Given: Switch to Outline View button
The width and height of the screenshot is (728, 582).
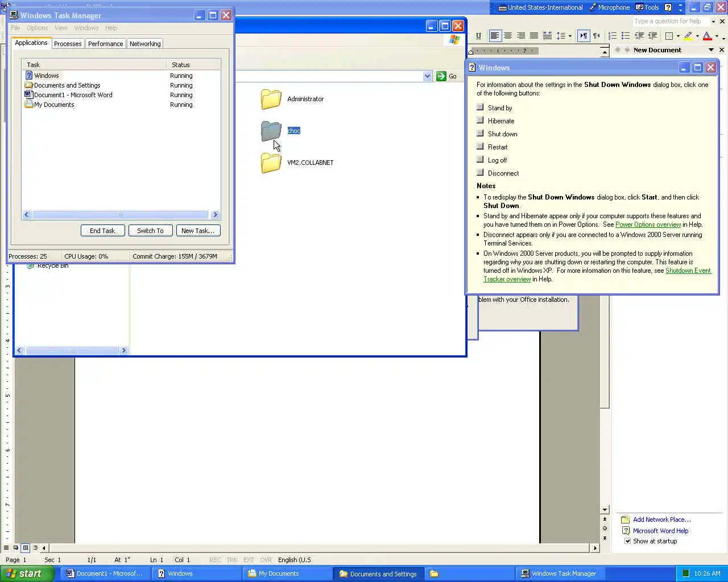Looking at the screenshot, I should (x=35, y=548).
